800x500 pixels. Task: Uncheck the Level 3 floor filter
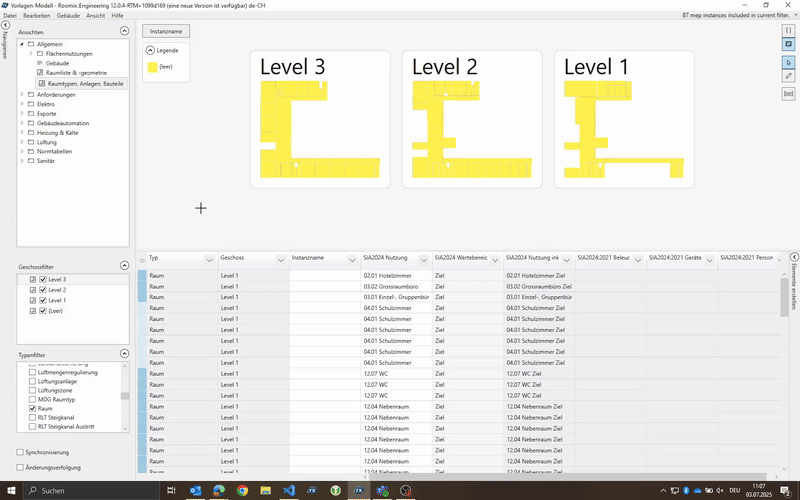click(43, 279)
